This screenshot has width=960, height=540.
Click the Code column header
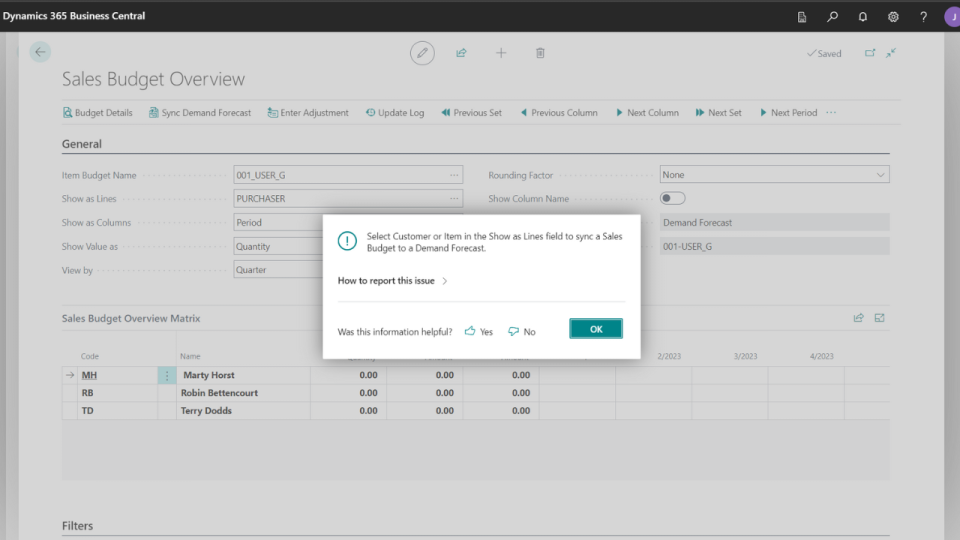click(89, 356)
